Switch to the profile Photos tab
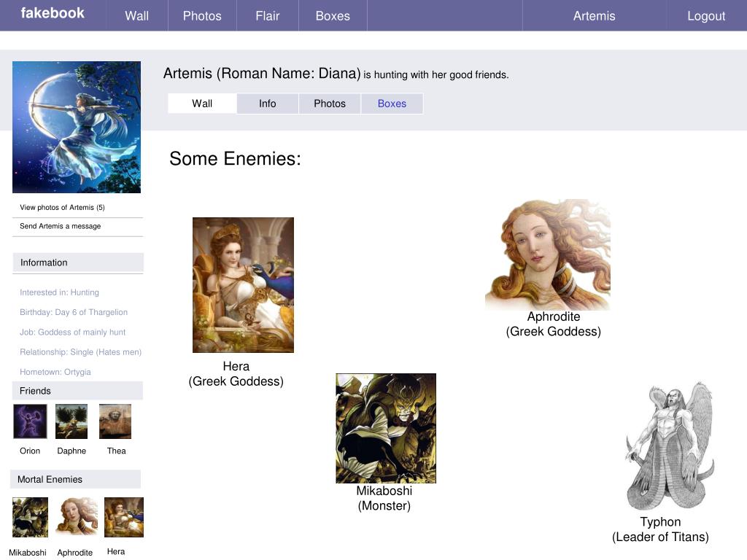 (330, 104)
